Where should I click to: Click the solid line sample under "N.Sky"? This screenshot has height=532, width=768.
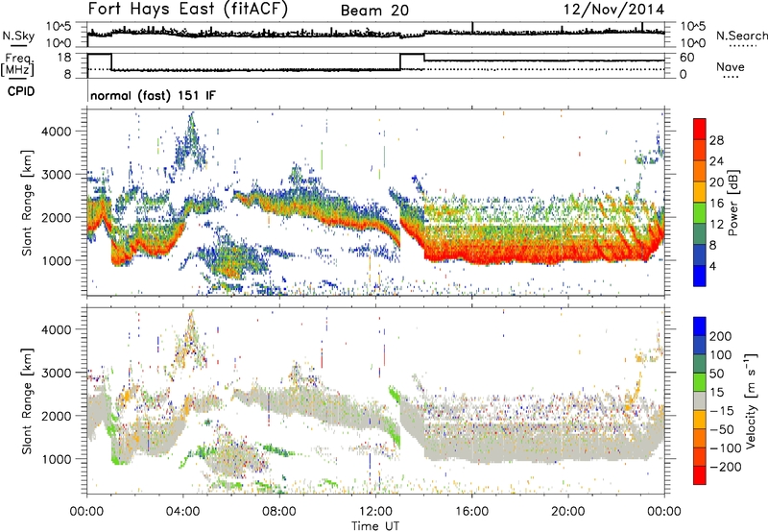point(17,46)
